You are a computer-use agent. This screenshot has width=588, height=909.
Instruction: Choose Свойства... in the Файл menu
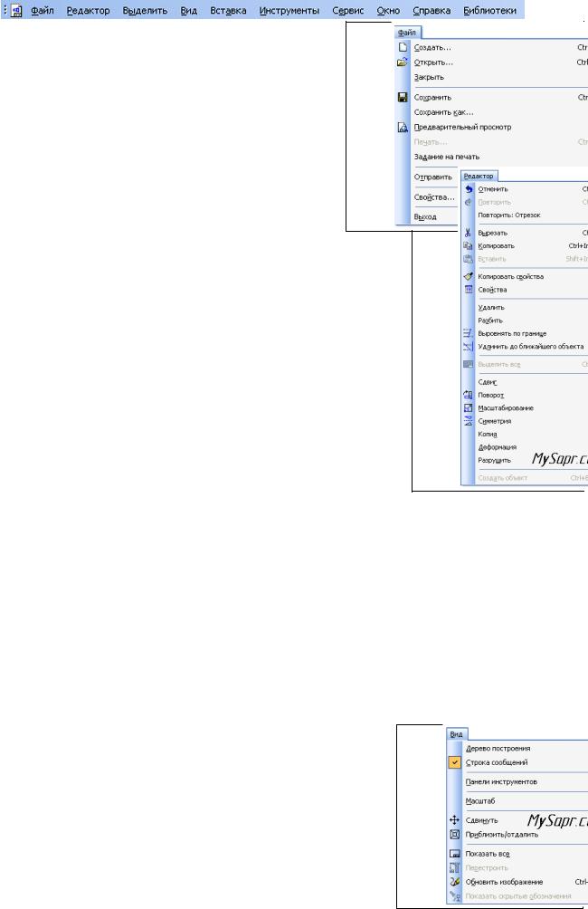pos(434,197)
